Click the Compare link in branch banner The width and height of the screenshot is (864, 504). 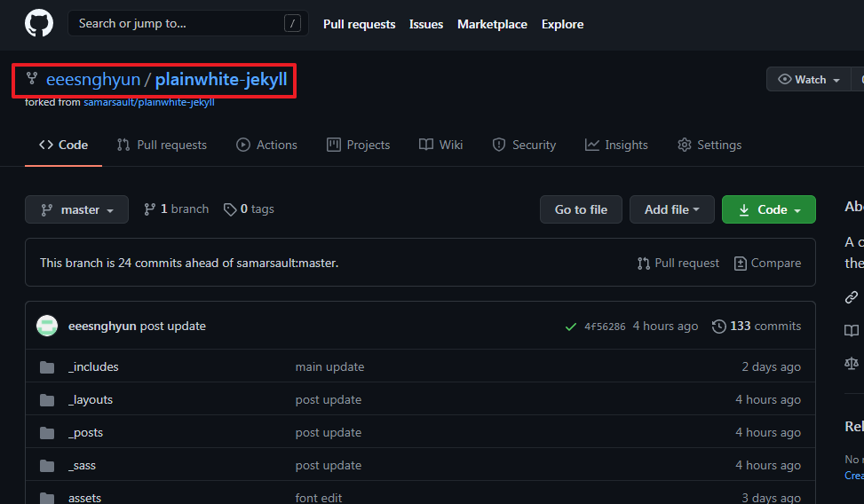click(x=767, y=264)
